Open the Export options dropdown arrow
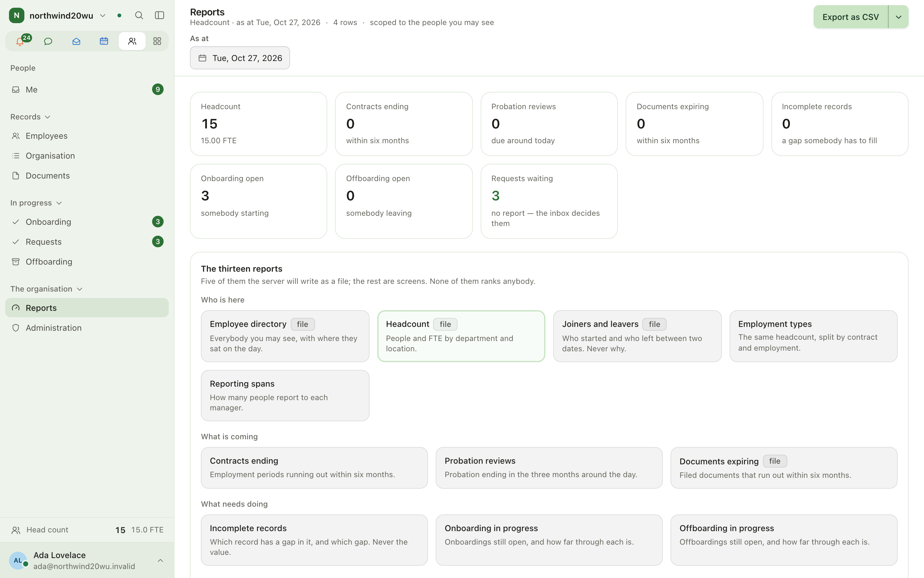The image size is (924, 578). pos(898,17)
